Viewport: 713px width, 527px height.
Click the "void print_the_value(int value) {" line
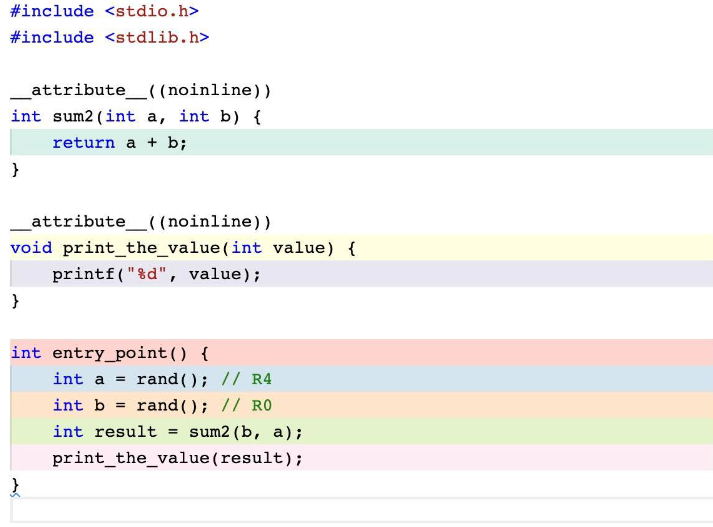pos(362,248)
